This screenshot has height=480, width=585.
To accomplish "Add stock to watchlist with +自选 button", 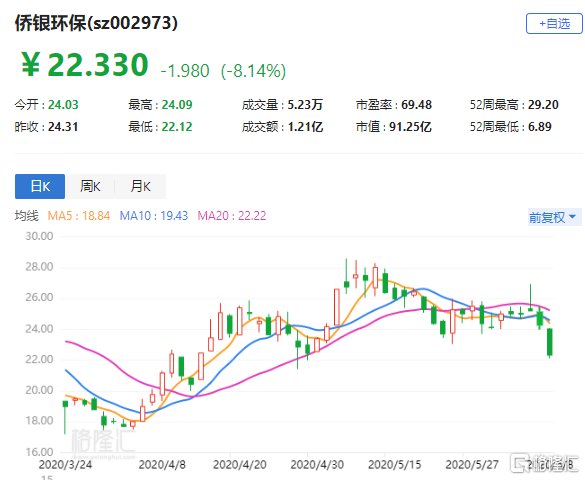I will 554,23.
